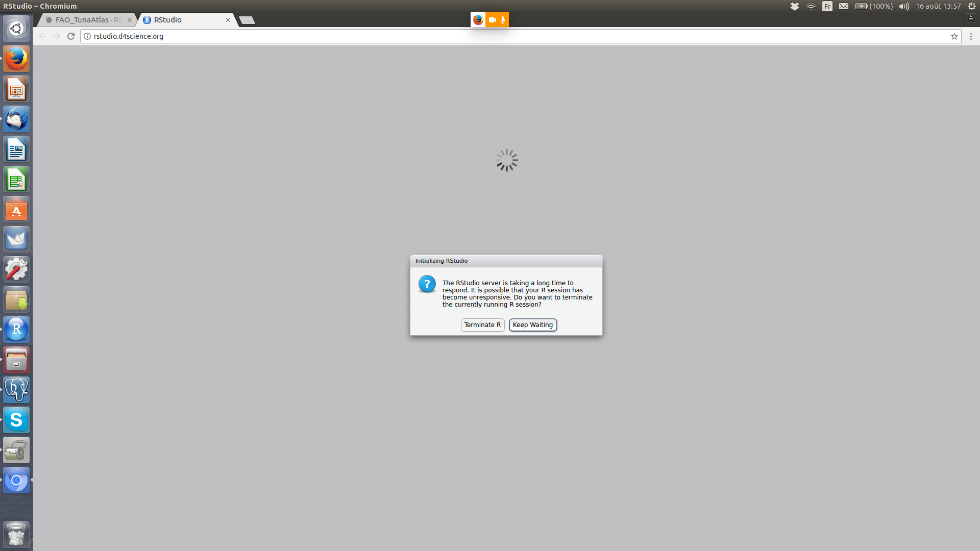980x551 pixels.
Task: Open the scanner app in dock
Action: pos(16,450)
